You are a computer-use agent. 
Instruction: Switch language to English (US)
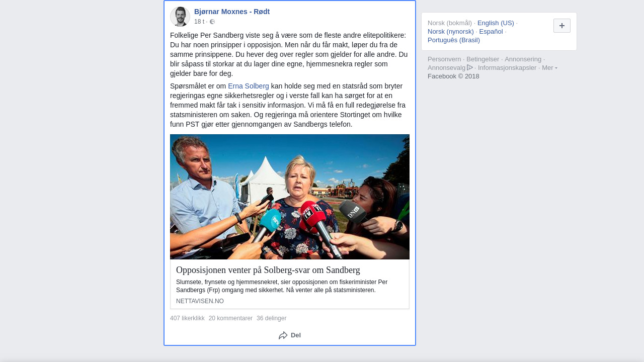pyautogui.click(x=496, y=23)
